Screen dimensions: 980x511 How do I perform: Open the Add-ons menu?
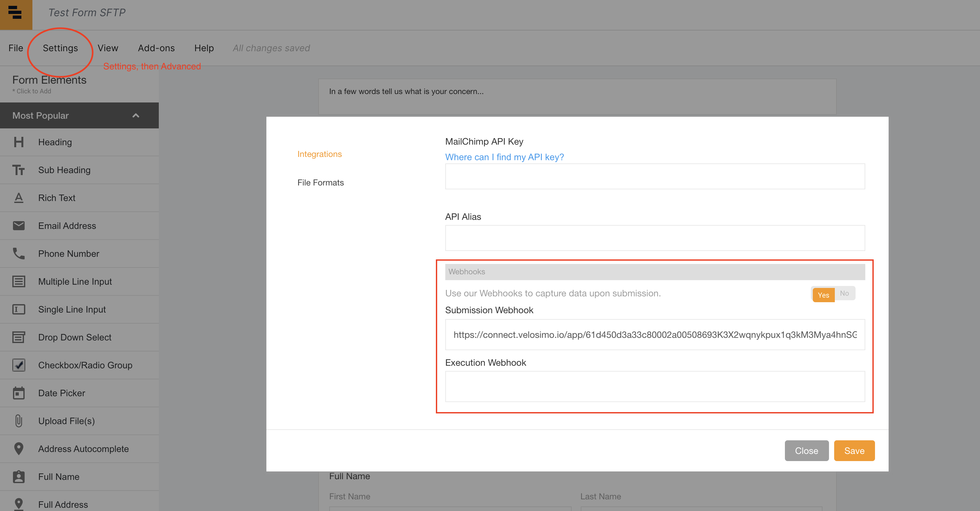[x=156, y=48]
